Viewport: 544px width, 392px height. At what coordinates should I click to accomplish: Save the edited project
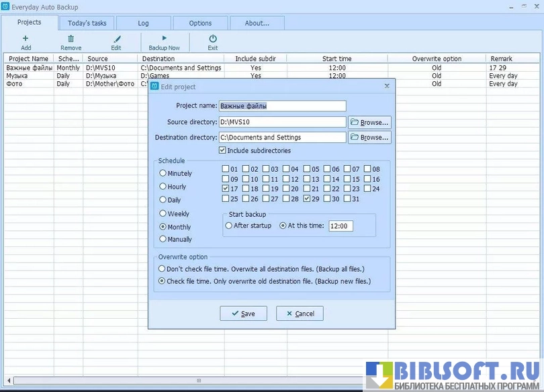[243, 313]
